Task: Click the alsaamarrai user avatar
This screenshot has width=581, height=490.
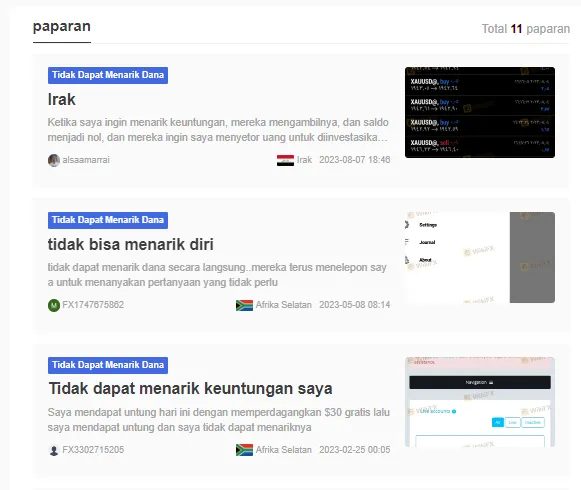Action: (54, 160)
